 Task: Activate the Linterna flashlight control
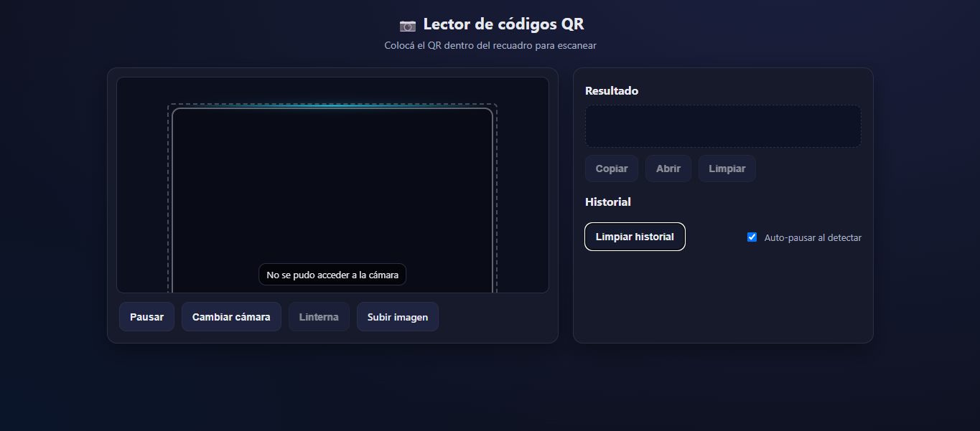[x=319, y=316]
